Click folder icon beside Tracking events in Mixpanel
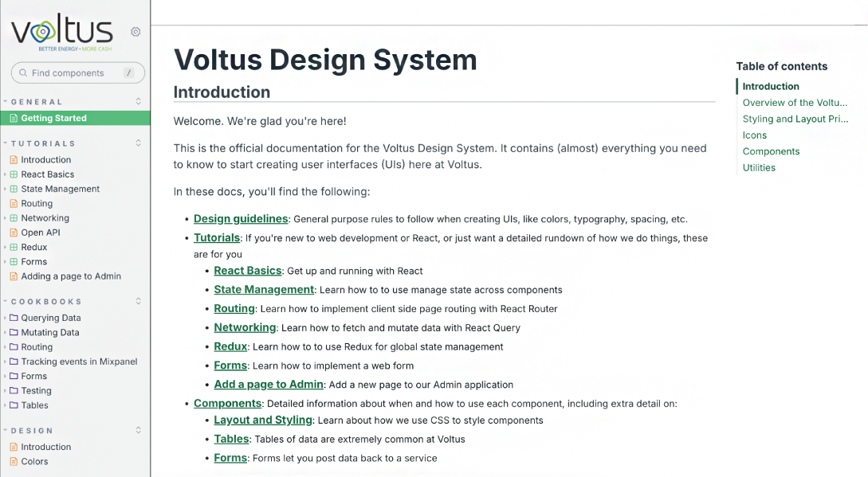The image size is (868, 477). point(14,362)
